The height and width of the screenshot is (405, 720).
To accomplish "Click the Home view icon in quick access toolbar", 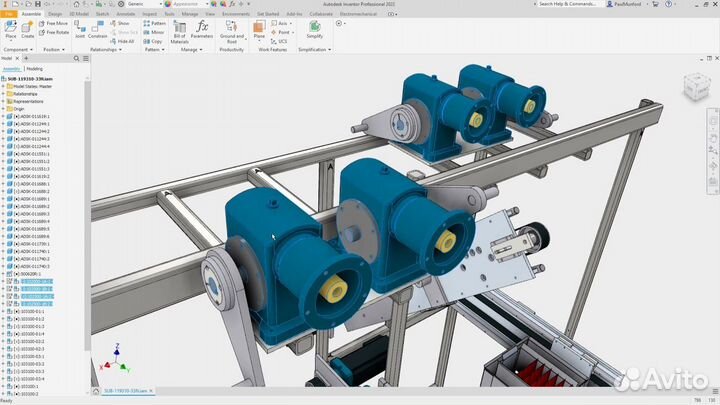I will tap(76, 4).
